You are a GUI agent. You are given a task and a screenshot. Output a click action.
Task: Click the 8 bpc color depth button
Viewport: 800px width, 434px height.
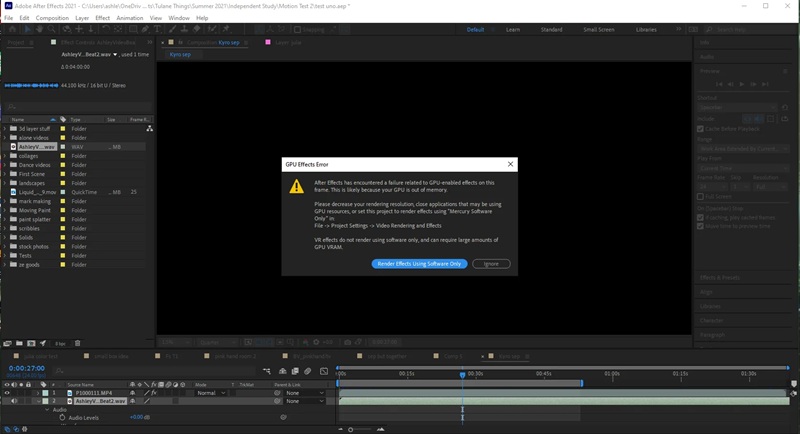pos(60,344)
